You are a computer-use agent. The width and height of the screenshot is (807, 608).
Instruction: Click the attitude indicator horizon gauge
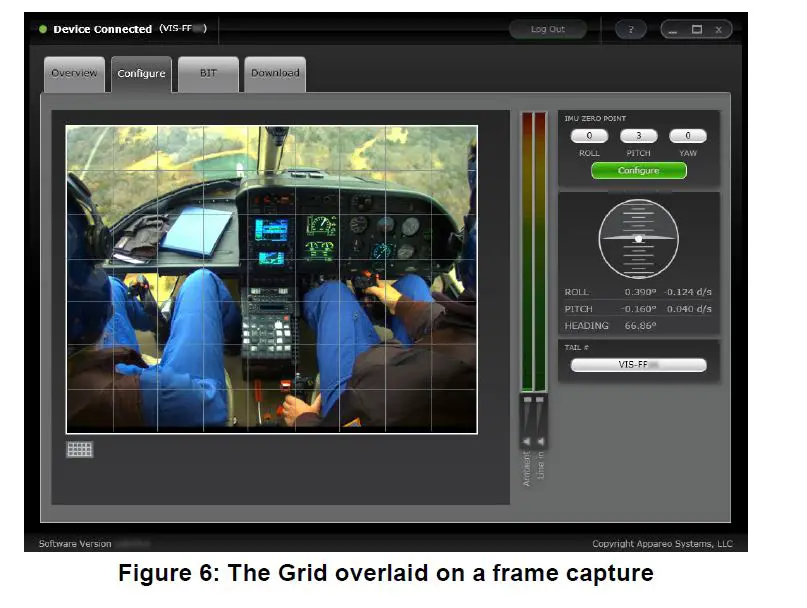638,238
